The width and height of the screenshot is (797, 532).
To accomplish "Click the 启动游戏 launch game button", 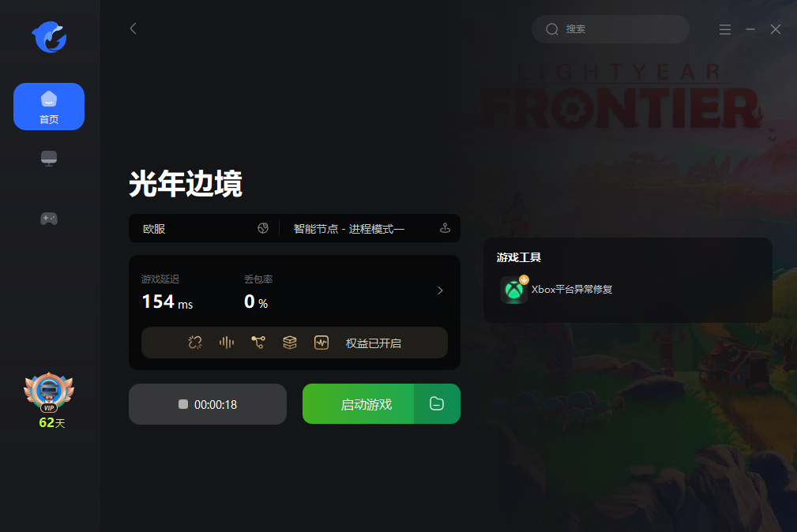I will tap(359, 404).
